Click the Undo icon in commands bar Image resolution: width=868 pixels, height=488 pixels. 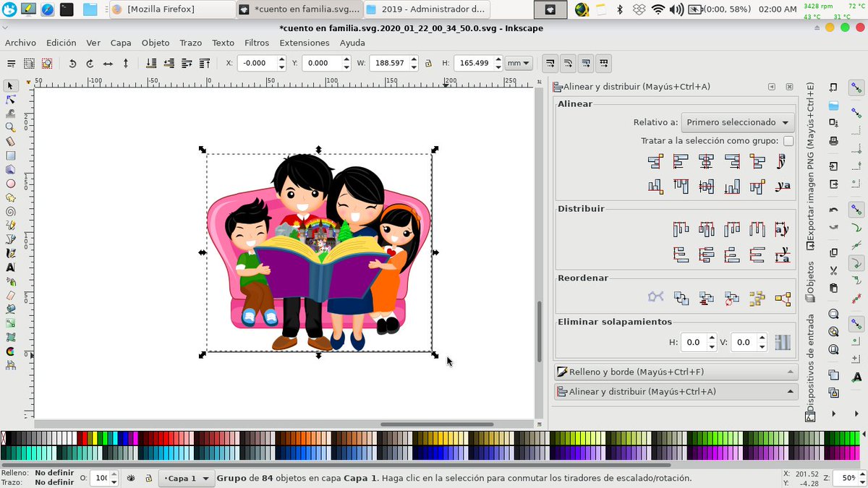click(x=834, y=210)
